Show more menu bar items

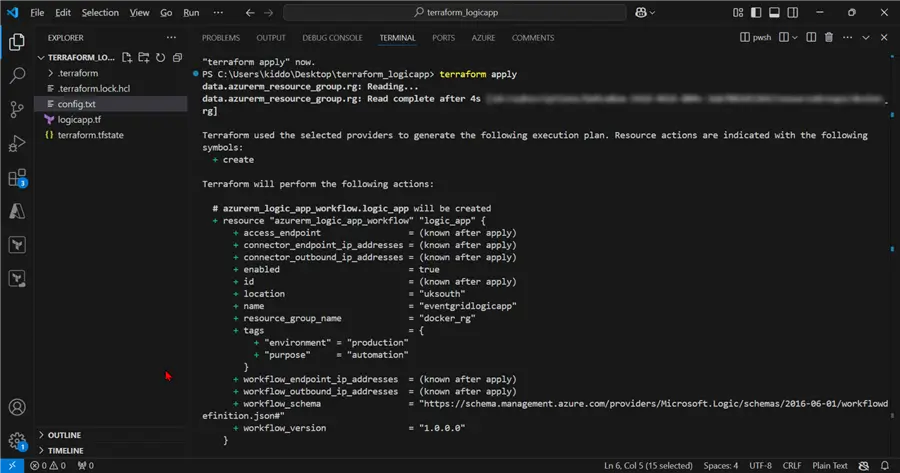click(x=218, y=12)
